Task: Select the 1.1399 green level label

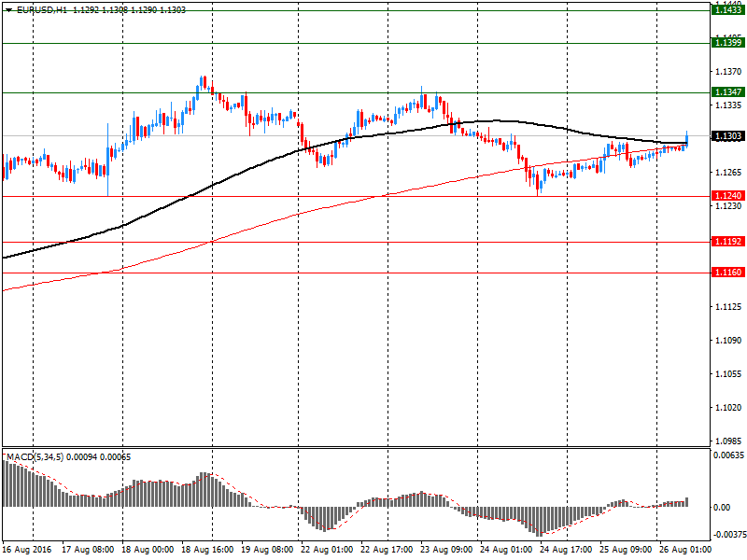Action: coord(728,43)
